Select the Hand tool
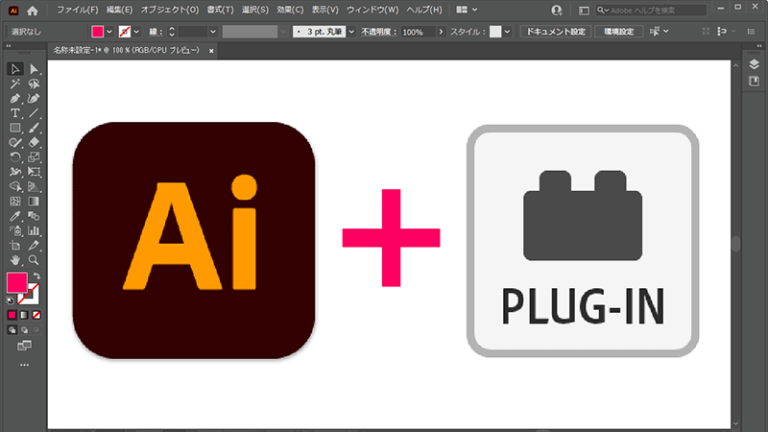768x432 pixels. [x=15, y=260]
